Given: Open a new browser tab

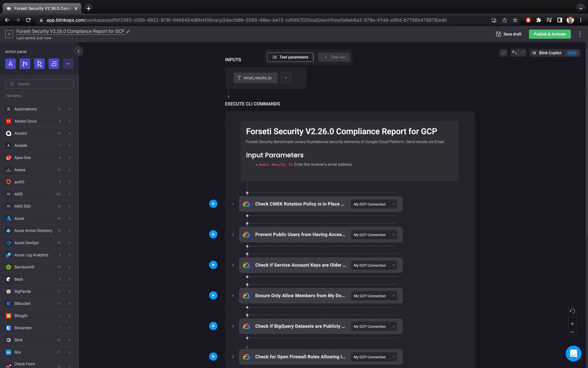Looking at the screenshot, I should [89, 9].
